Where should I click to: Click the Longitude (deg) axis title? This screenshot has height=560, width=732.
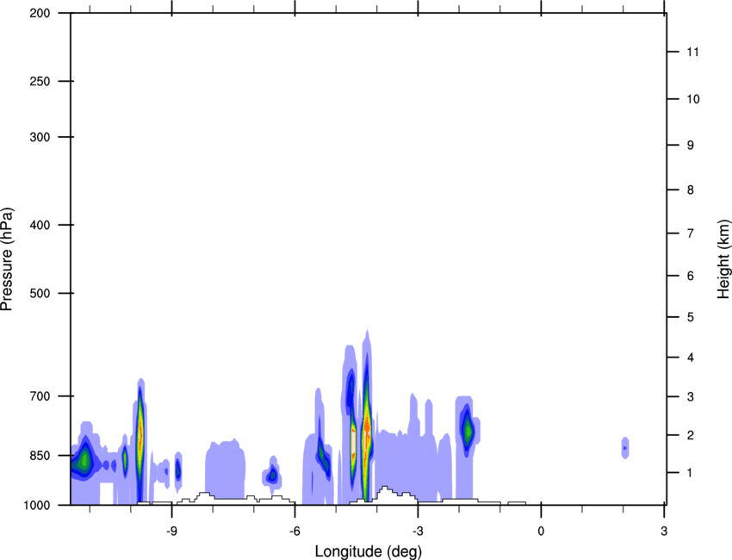(369, 551)
